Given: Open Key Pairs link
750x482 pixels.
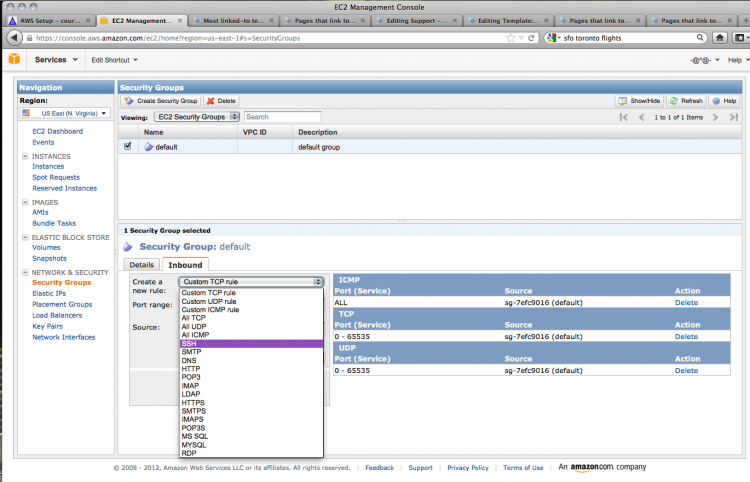Looking at the screenshot, I should click(x=47, y=326).
